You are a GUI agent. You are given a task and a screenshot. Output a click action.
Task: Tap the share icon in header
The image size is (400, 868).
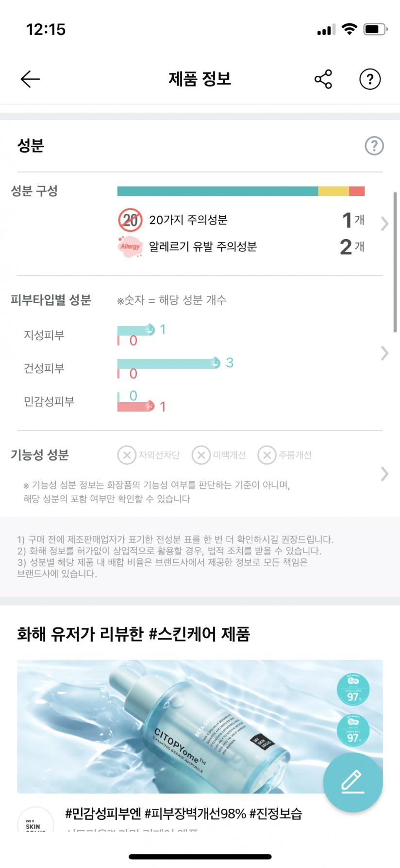tap(323, 79)
